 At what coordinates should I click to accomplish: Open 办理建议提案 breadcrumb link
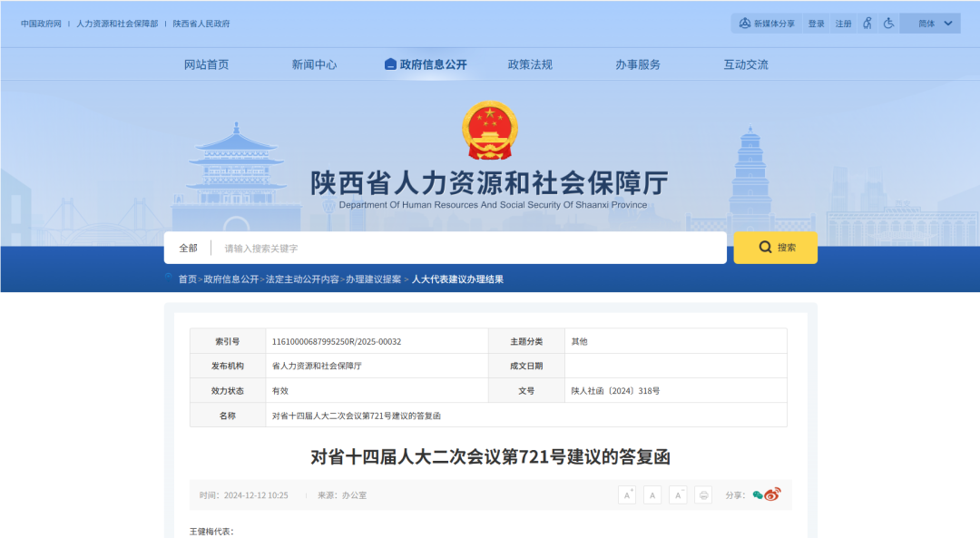click(x=374, y=279)
